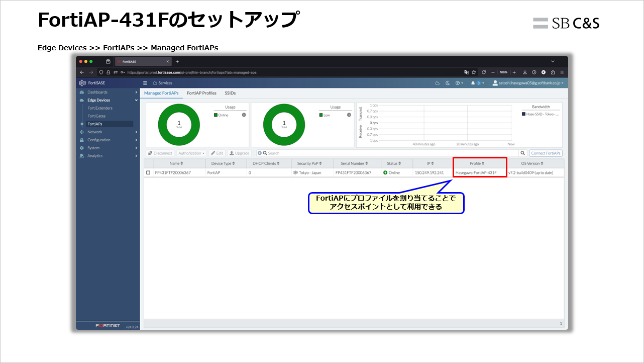This screenshot has width=644, height=363.
Task: Sort table by Name column
Action: pyautogui.click(x=176, y=163)
